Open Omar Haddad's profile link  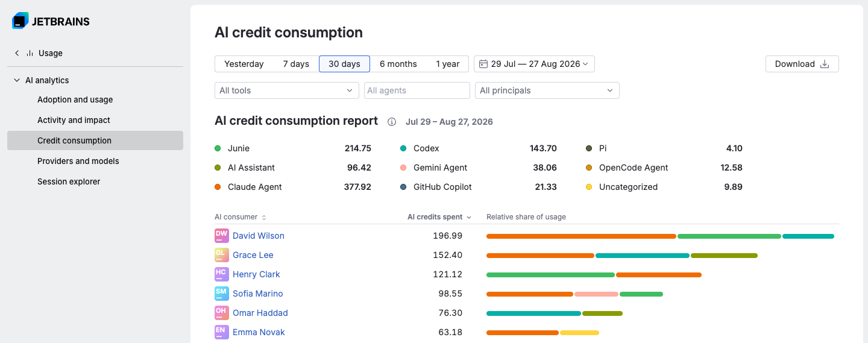click(260, 313)
